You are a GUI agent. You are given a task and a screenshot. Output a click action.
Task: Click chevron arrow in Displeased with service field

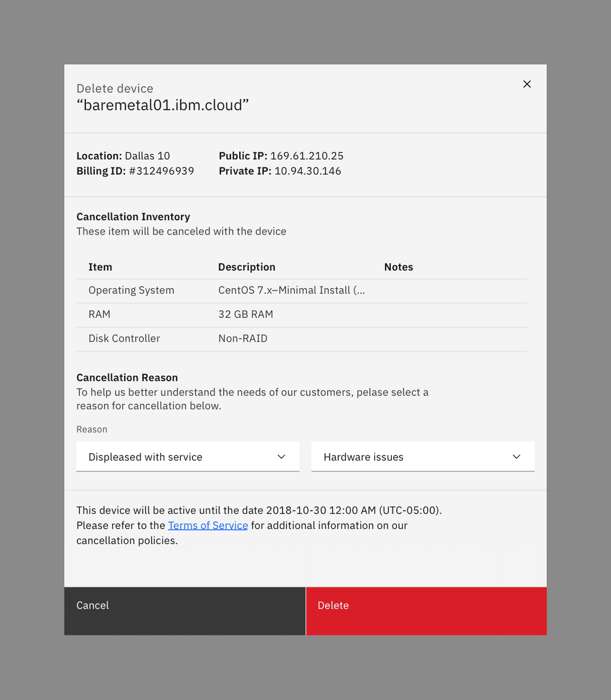tap(281, 457)
